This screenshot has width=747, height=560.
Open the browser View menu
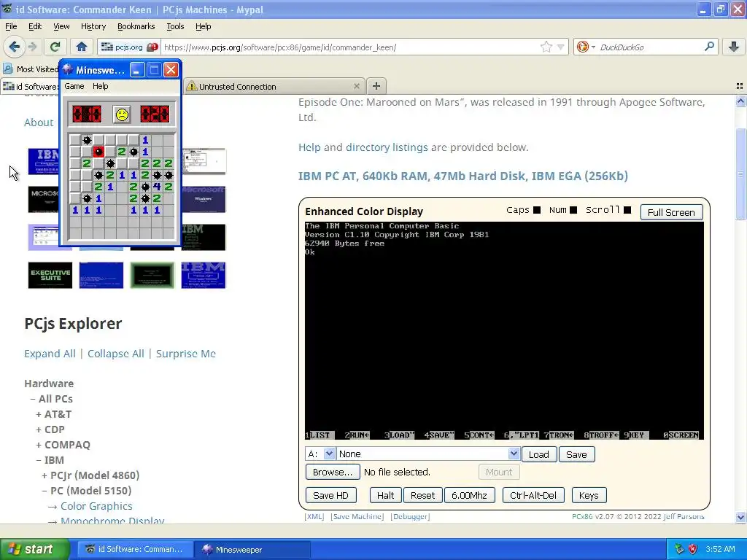point(61,26)
